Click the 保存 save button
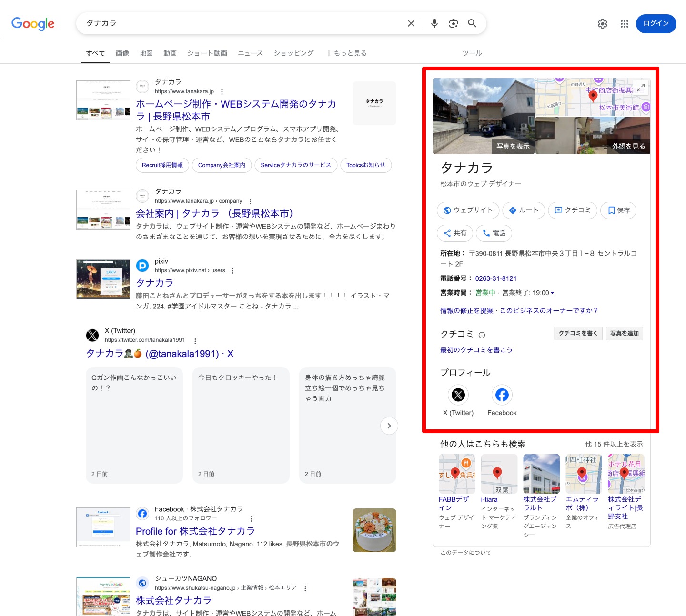This screenshot has width=686, height=616. click(x=618, y=210)
